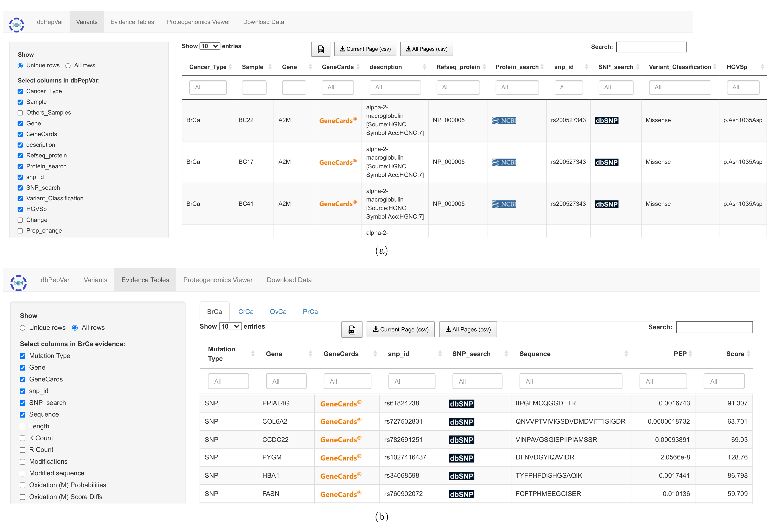Click the Sequence column filter input
The image size is (784, 532).
[x=571, y=381]
